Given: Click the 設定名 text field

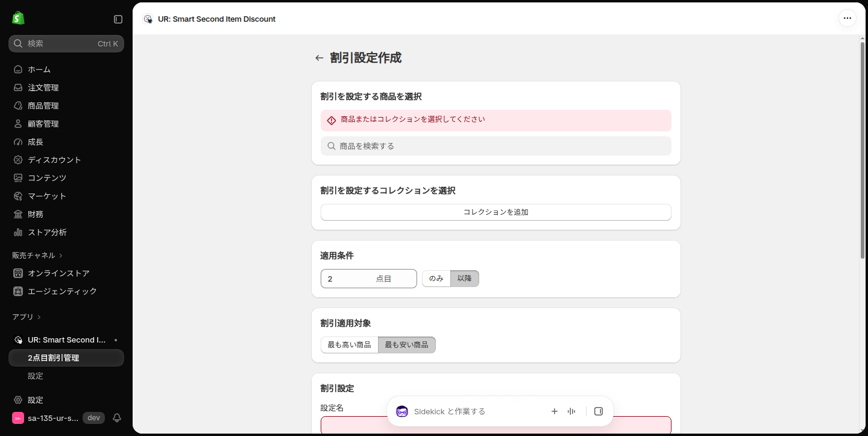Looking at the screenshot, I should [x=496, y=425].
